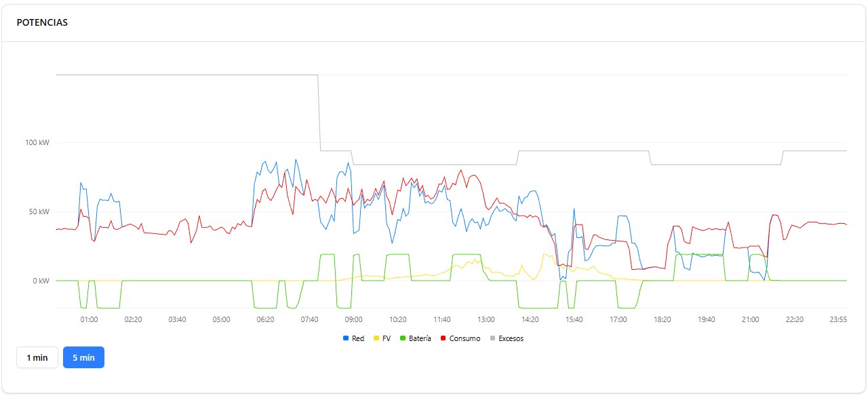This screenshot has width=868, height=396.
Task: Click the 07:40 time axis label
Action: (x=309, y=319)
